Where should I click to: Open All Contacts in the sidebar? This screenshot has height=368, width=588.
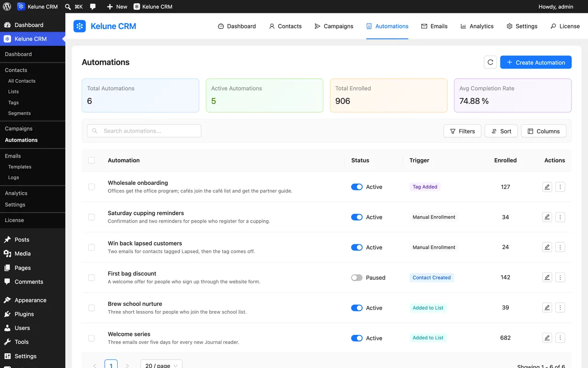22,81
